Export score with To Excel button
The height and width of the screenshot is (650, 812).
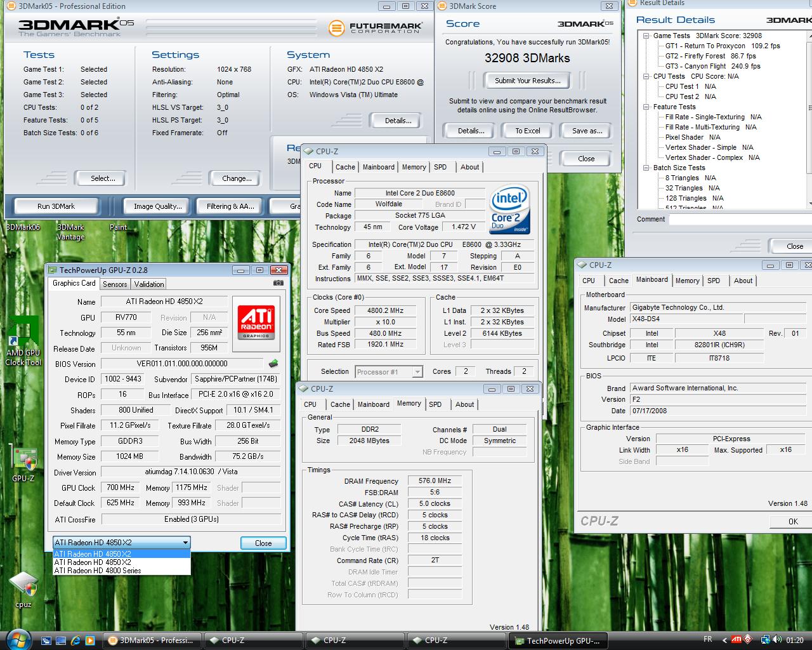click(528, 131)
